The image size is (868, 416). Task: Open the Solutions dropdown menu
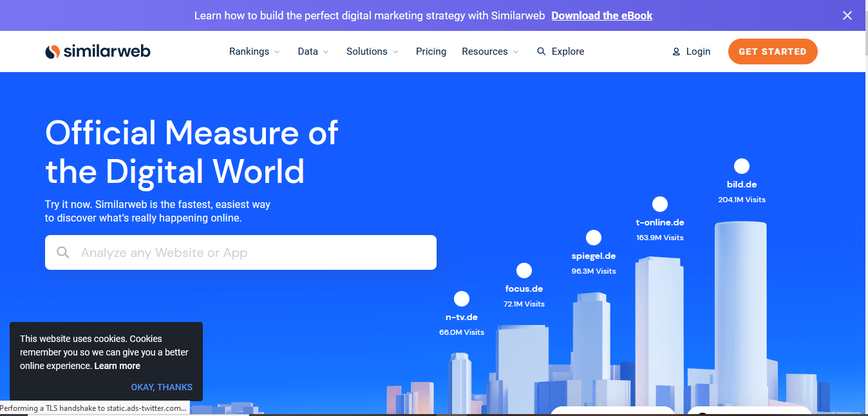pyautogui.click(x=372, y=52)
